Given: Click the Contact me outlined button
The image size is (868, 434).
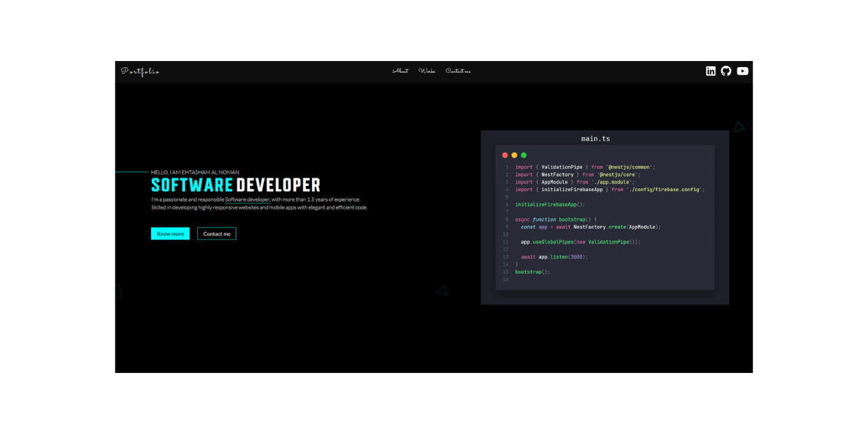Looking at the screenshot, I should click(x=217, y=233).
